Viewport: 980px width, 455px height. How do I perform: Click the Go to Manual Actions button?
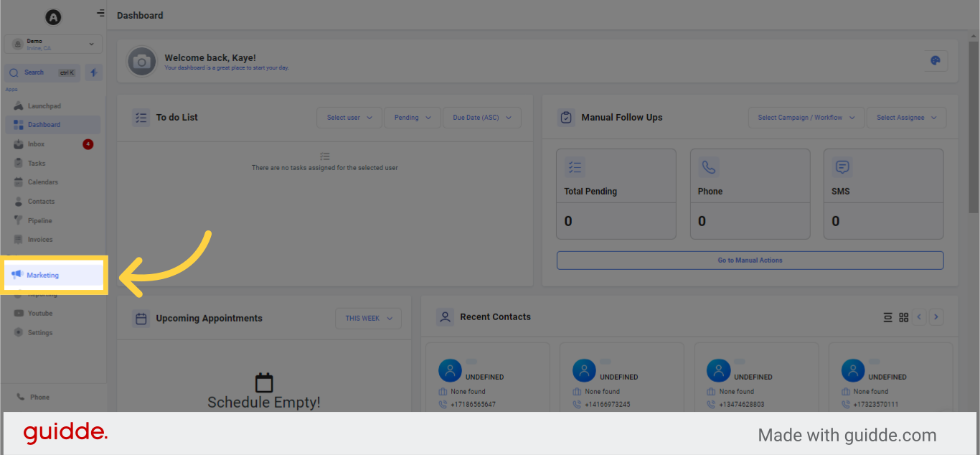pos(750,260)
